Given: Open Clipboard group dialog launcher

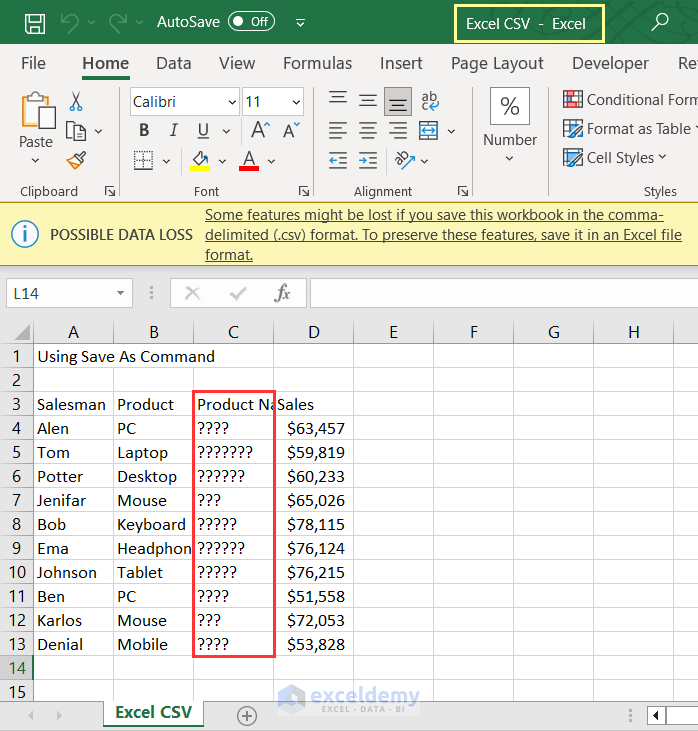Looking at the screenshot, I should pyautogui.click(x=110, y=191).
